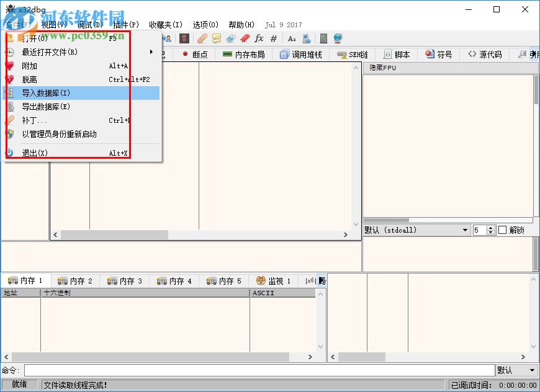Click the globe/internet toolbar icon
The width and height of the screenshot is (540, 392).
(x=336, y=38)
